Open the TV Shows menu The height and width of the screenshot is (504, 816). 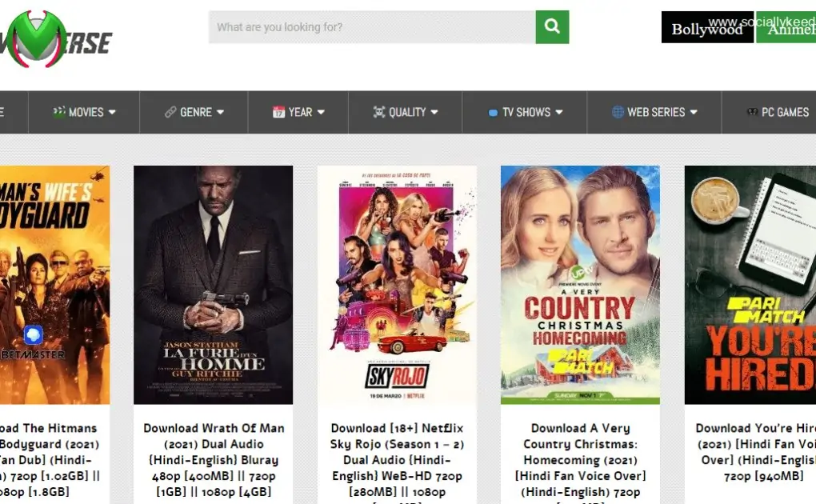point(525,112)
